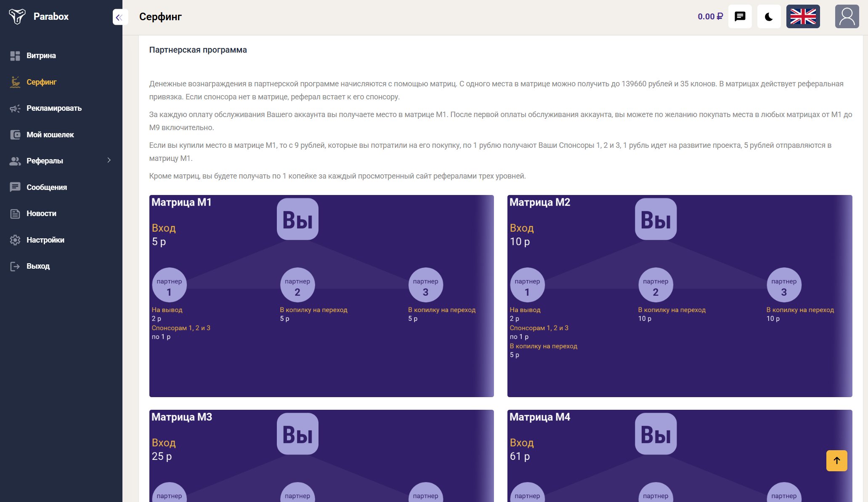Click the Выход logout icon
Viewport: 868px width, 502px height.
[15, 266]
